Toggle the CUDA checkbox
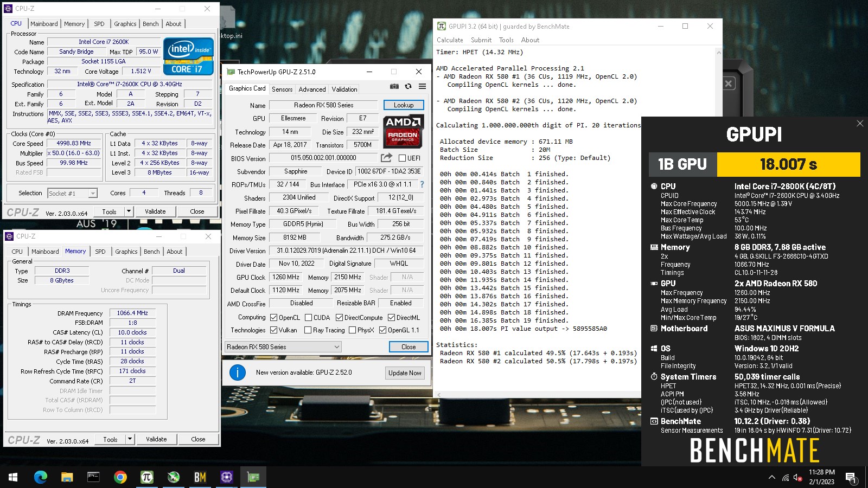Screen dimensions: 868x488 pos(308,318)
